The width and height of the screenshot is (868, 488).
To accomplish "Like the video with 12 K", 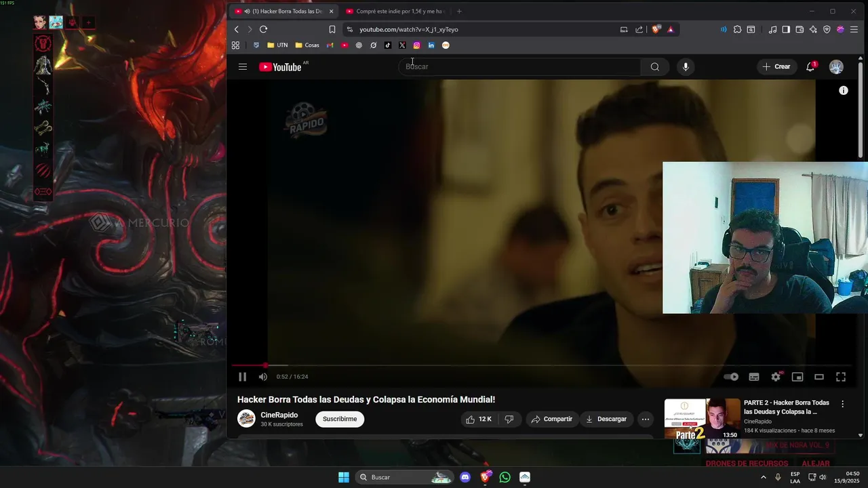I will tap(479, 419).
